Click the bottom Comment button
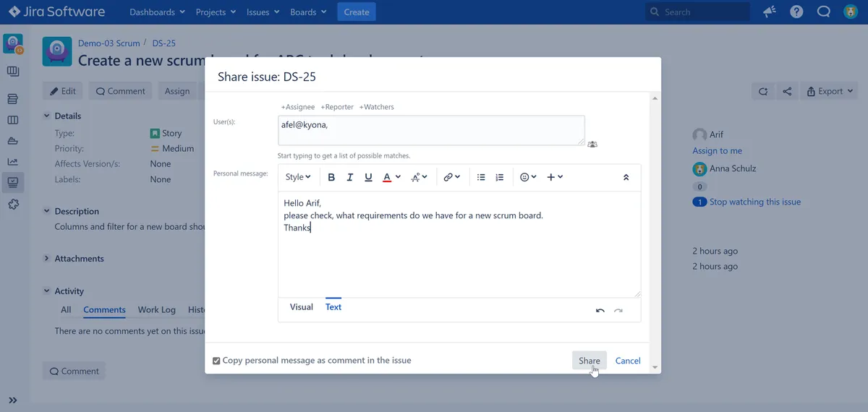868x412 pixels. [74, 371]
